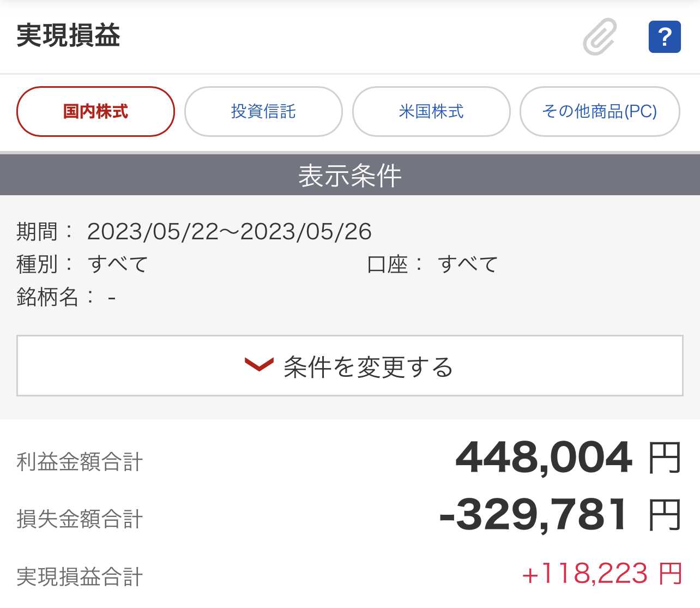The height and width of the screenshot is (608, 700).
Task: Click the 448,004 円 profit total
Action: pyautogui.click(x=568, y=457)
